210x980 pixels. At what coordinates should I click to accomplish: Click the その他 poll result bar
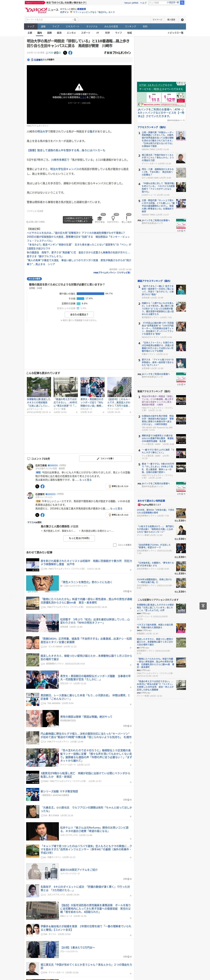(80, 299)
